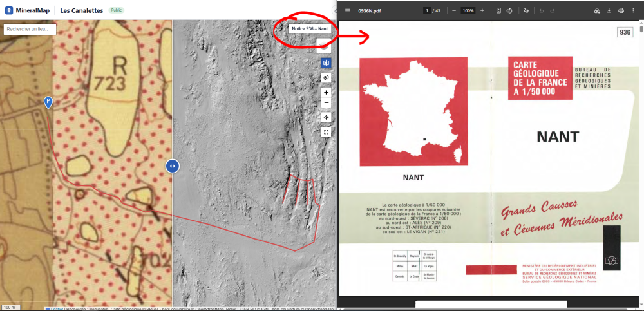Click the sheet index grid in PDF
Image resolution: width=644 pixels, height=311 pixels.
(414, 266)
